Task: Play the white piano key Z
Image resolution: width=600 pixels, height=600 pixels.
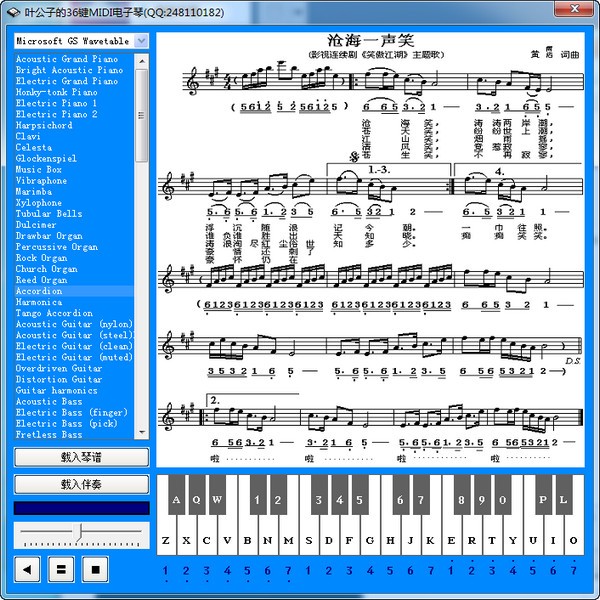Action: tap(166, 536)
